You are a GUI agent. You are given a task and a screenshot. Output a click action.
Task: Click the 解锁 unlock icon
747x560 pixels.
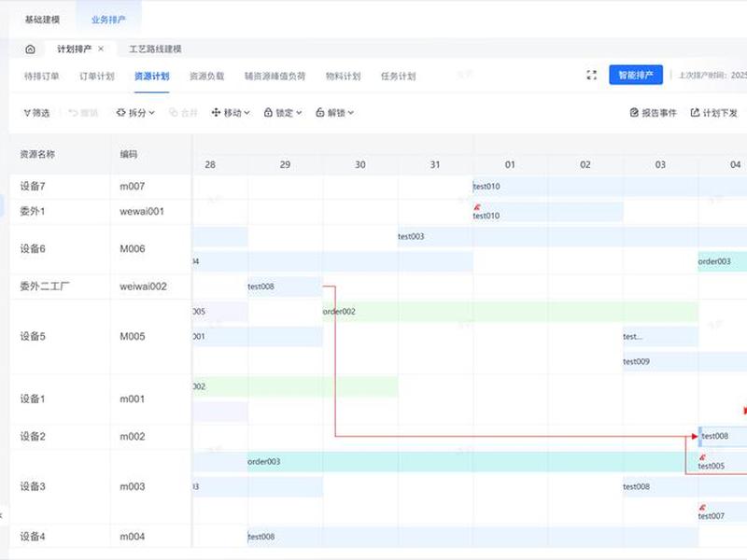tap(320, 113)
